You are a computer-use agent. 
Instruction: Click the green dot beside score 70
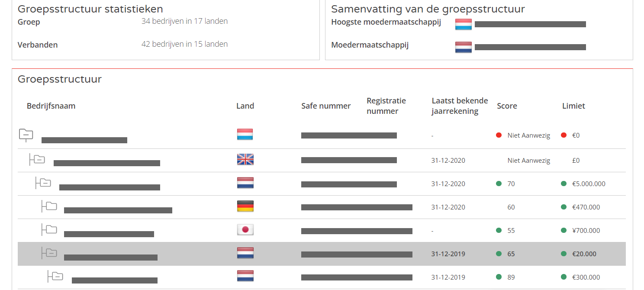[499, 184]
